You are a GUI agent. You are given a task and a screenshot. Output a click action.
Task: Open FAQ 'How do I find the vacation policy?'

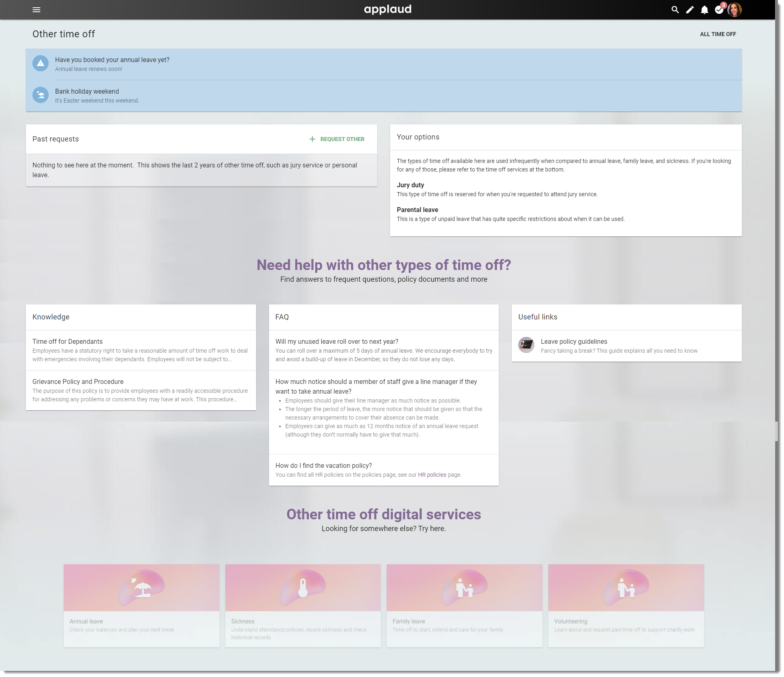[384, 470]
